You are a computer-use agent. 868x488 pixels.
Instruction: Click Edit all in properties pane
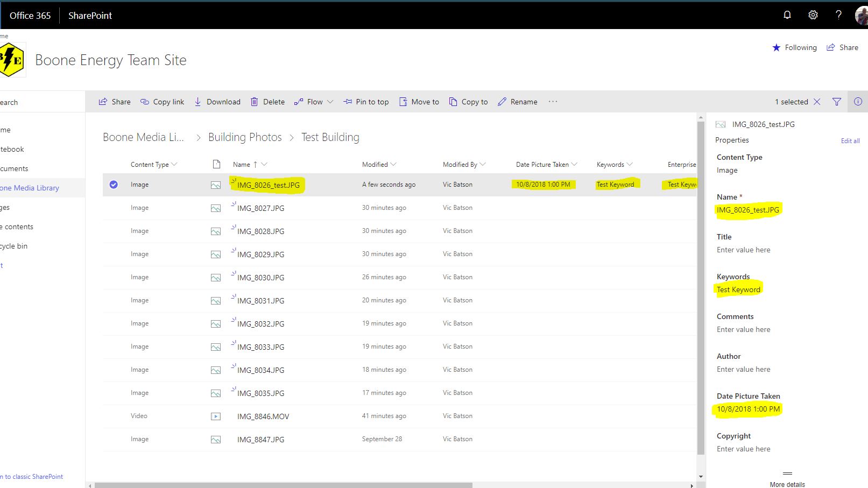click(850, 141)
